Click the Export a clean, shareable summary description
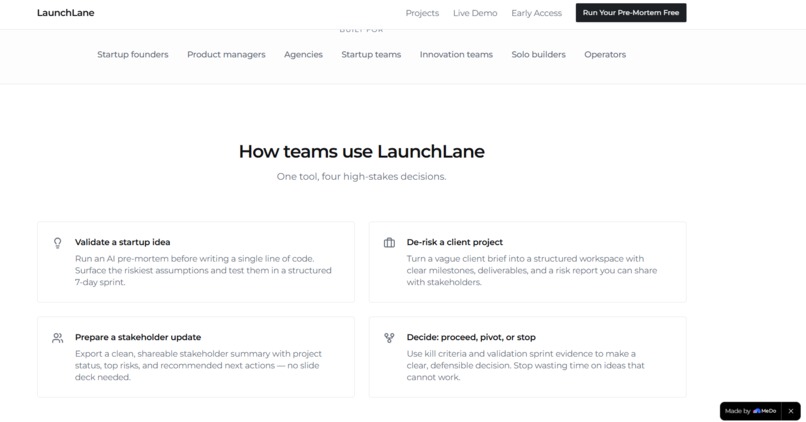Viewport: 806px width, 422px height. click(198, 365)
